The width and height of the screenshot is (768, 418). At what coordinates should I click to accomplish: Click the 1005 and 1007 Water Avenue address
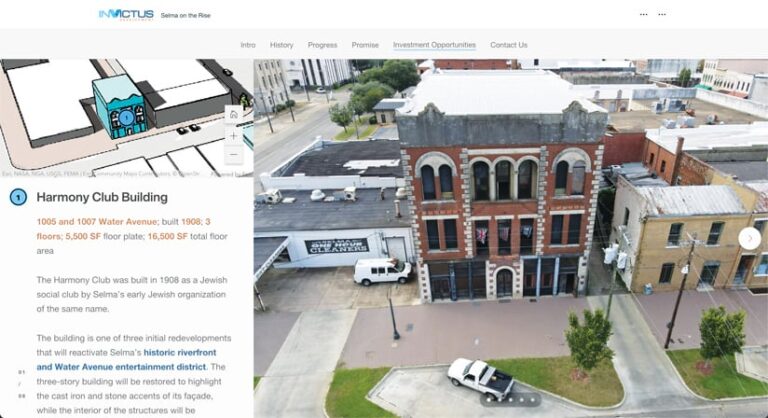pos(96,221)
